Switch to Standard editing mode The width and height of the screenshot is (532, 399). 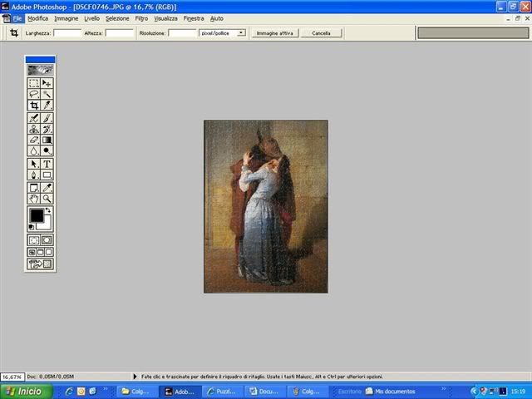33,240
